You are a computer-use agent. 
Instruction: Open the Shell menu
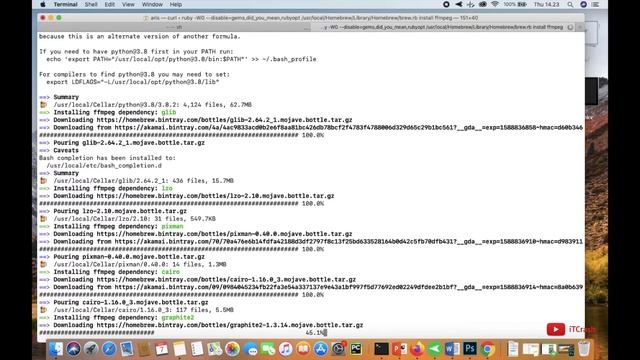click(x=91, y=4)
